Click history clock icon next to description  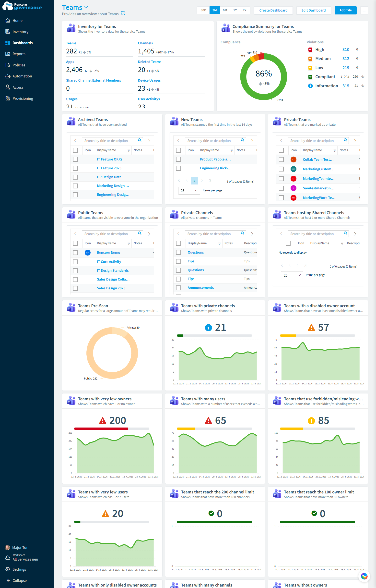tap(123, 13)
